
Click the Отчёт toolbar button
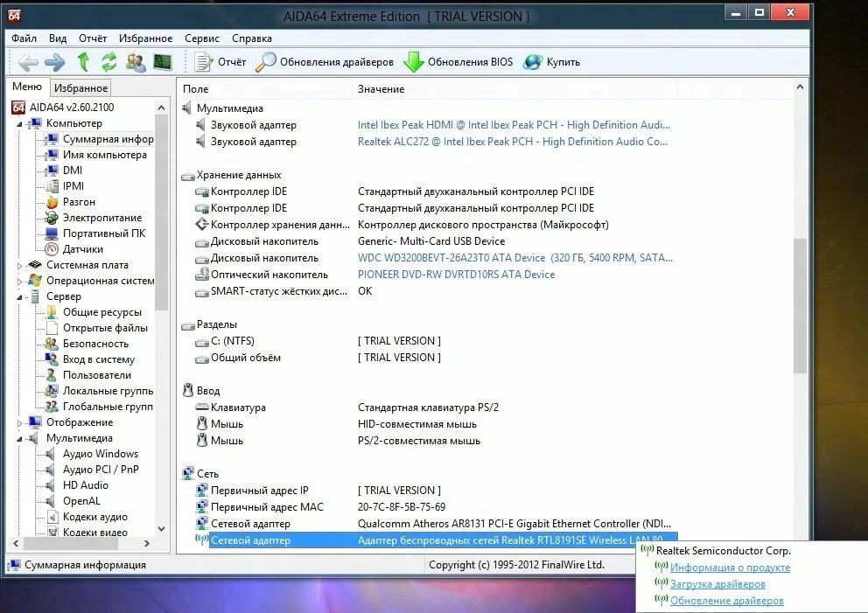pos(220,62)
